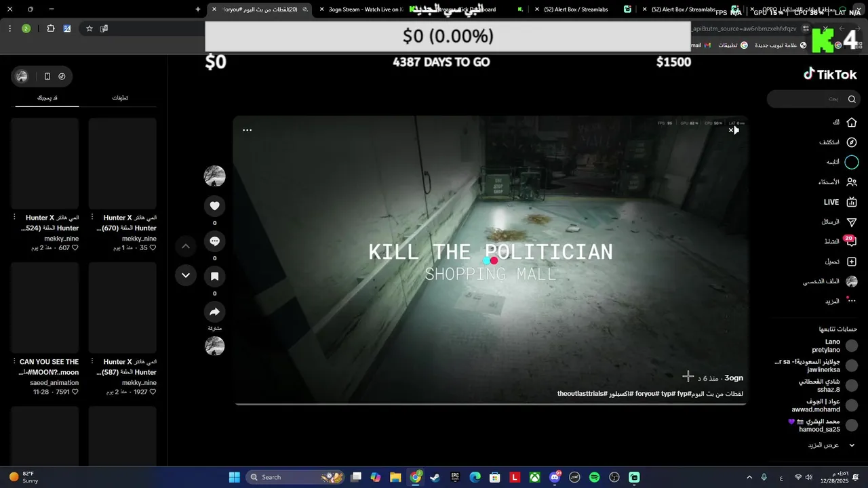868x488 pixels.
Task: Open the For You (لك) home icon
Action: [852, 123]
